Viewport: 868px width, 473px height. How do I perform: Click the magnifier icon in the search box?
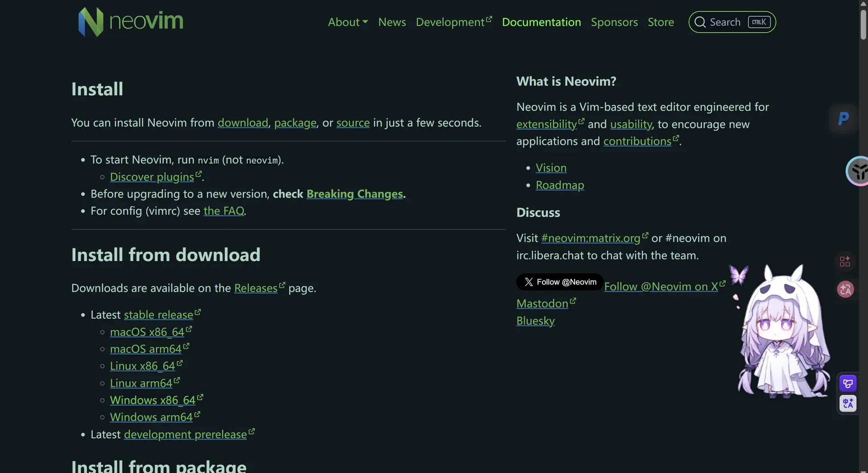point(700,22)
